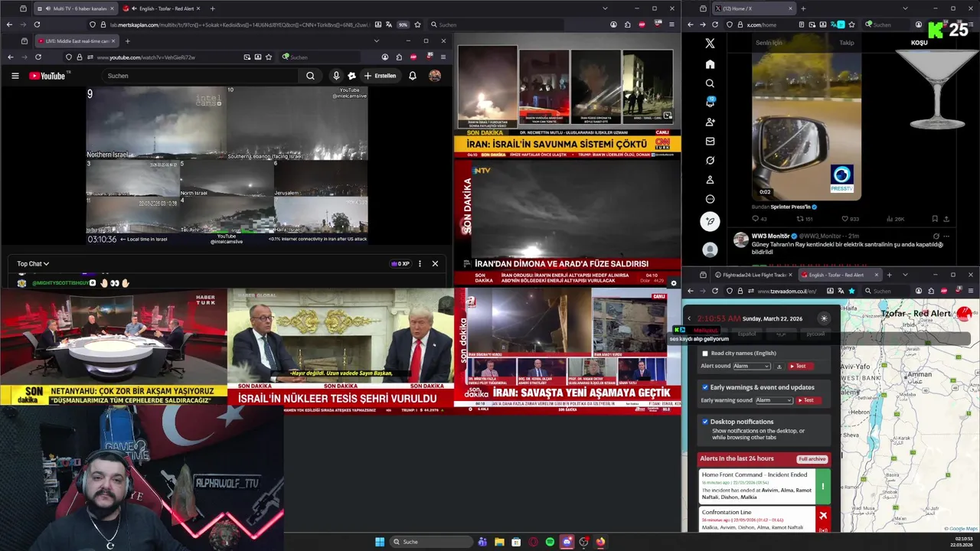Screen dimensions: 980x551
Task: Open Early warning sound Alarm dropdown
Action: click(x=774, y=400)
